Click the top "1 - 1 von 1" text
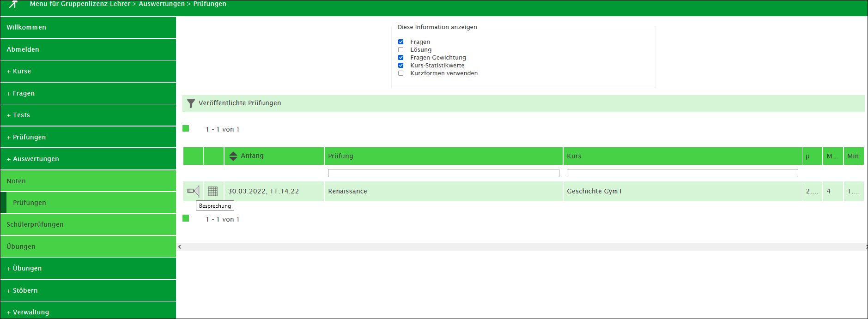The height and width of the screenshot is (319, 868). tap(223, 129)
